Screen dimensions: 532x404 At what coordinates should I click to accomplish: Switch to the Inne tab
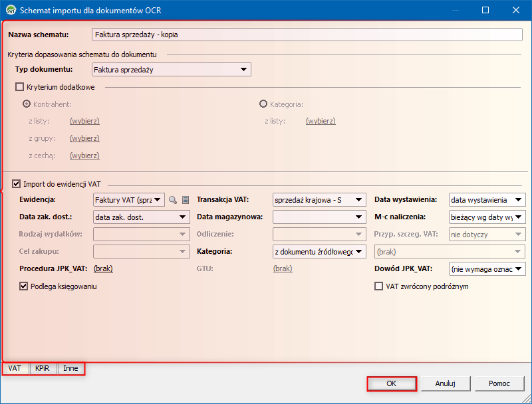coord(70,368)
